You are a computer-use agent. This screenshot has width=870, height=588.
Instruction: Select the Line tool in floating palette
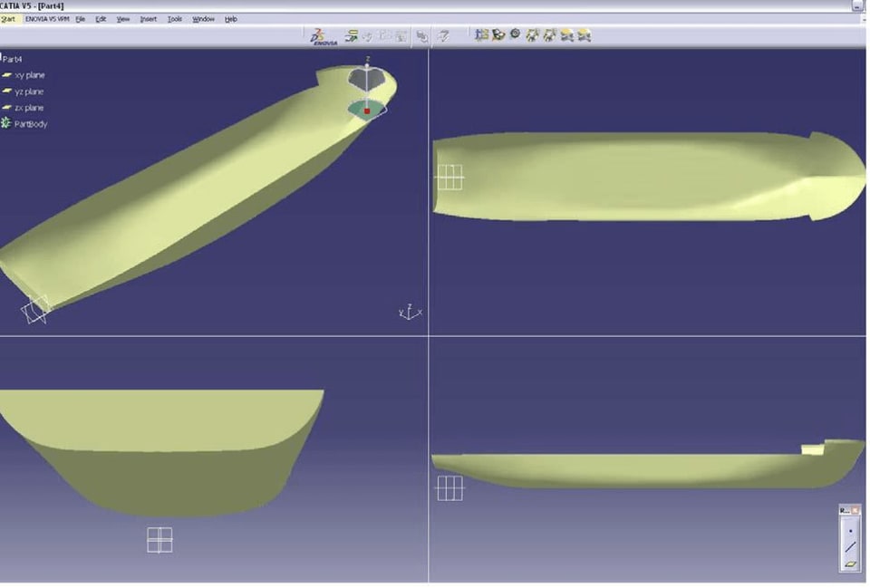tap(851, 547)
